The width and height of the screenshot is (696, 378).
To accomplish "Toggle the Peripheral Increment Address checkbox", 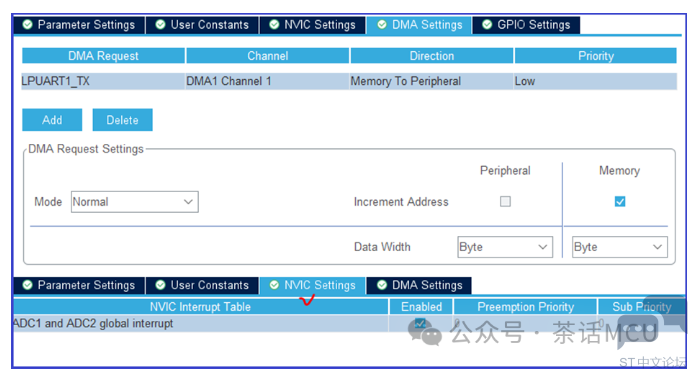I will point(505,201).
